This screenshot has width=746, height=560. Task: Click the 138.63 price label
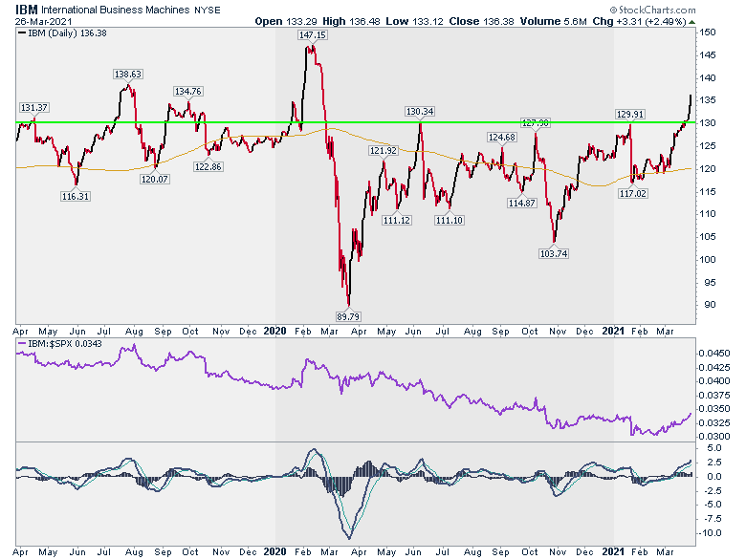tap(128, 75)
